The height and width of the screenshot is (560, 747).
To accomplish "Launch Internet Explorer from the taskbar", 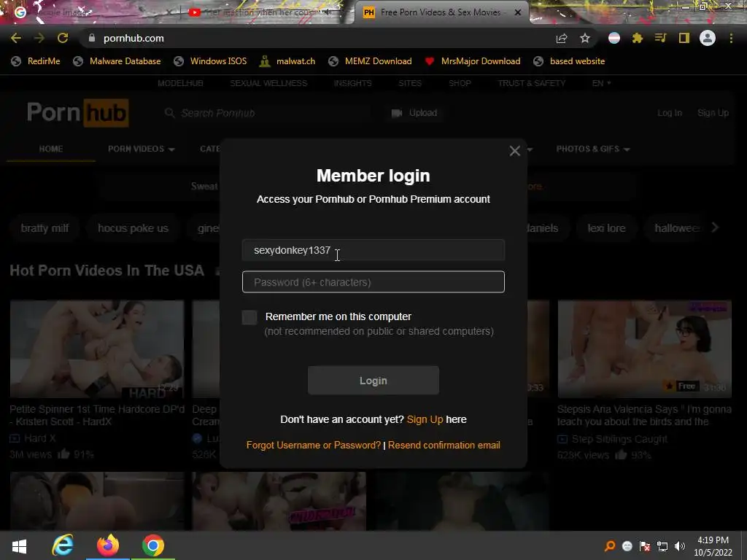I will click(63, 545).
